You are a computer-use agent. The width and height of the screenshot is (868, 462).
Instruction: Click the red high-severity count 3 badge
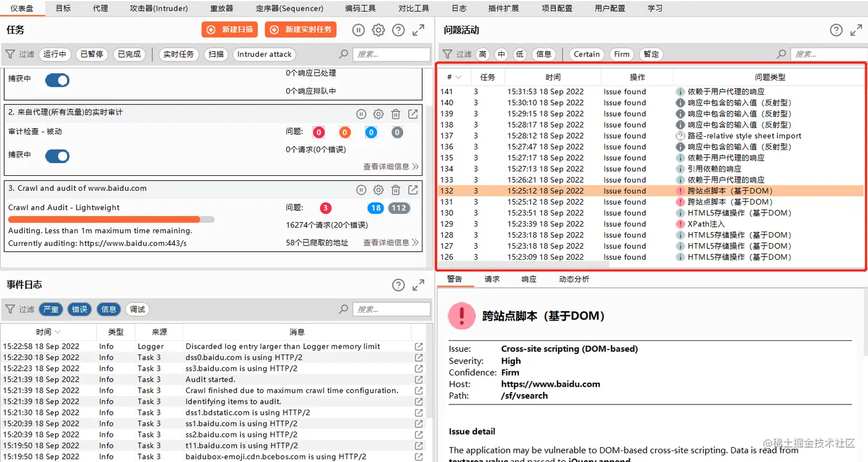325,208
